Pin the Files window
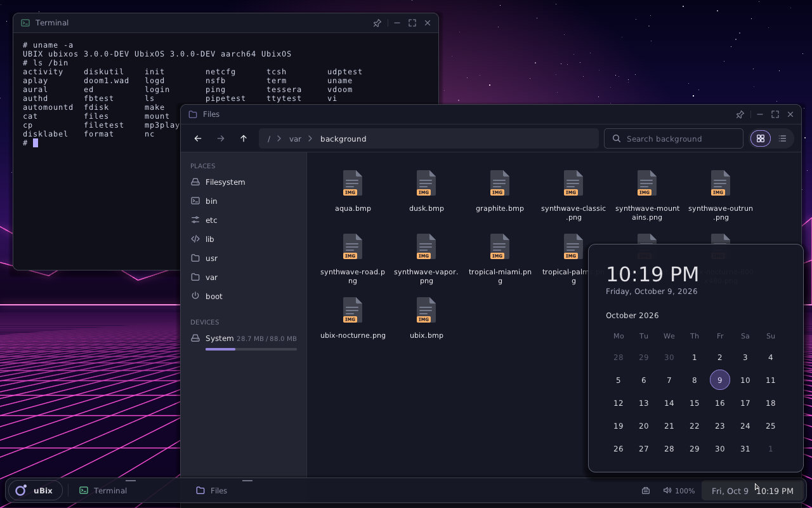This screenshot has height=508, width=812. (x=740, y=114)
